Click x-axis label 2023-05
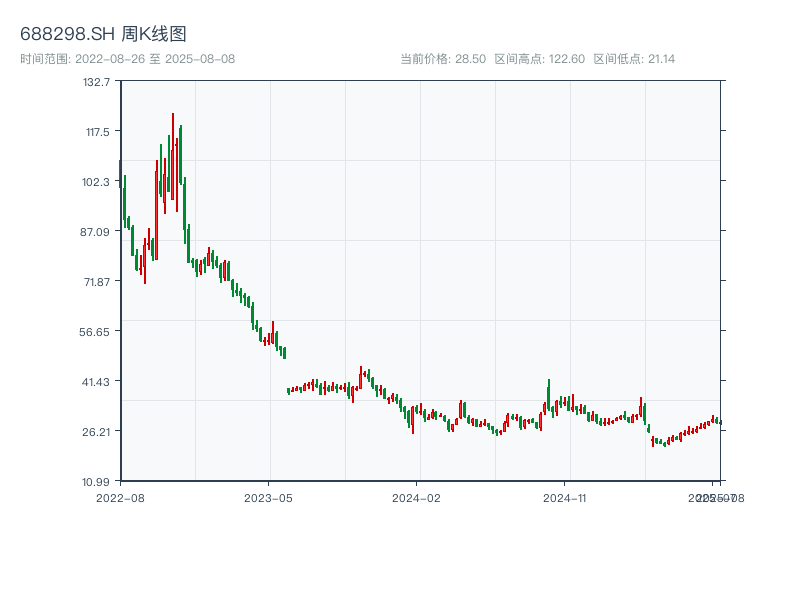The image size is (800, 600). coord(268,498)
